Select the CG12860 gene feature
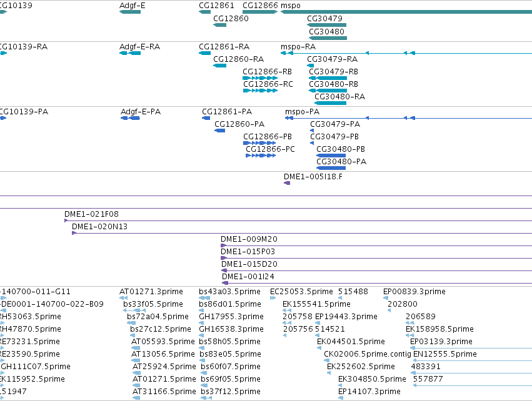This screenshot has width=532, height=401. tap(219, 25)
